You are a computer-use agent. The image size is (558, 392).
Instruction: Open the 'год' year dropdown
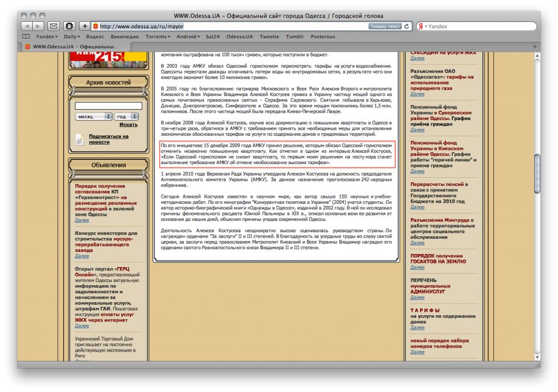(x=128, y=117)
